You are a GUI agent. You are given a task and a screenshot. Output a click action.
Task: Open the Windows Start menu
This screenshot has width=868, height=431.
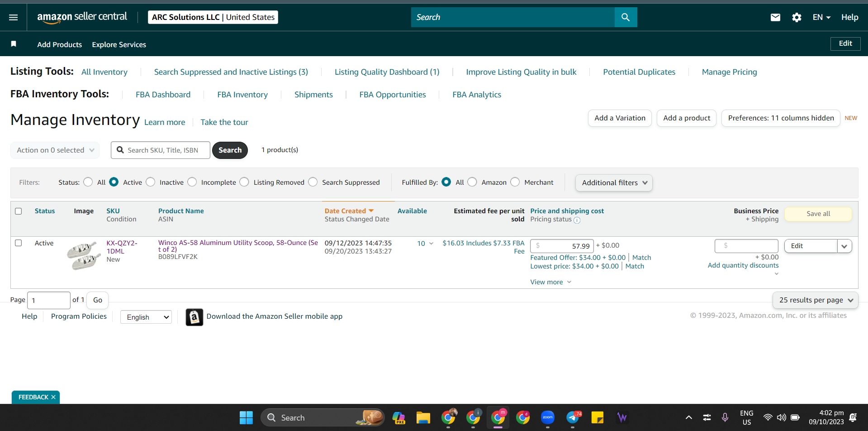click(246, 417)
